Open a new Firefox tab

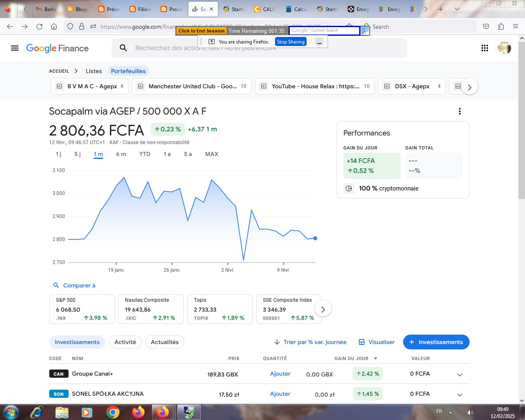click(440, 9)
